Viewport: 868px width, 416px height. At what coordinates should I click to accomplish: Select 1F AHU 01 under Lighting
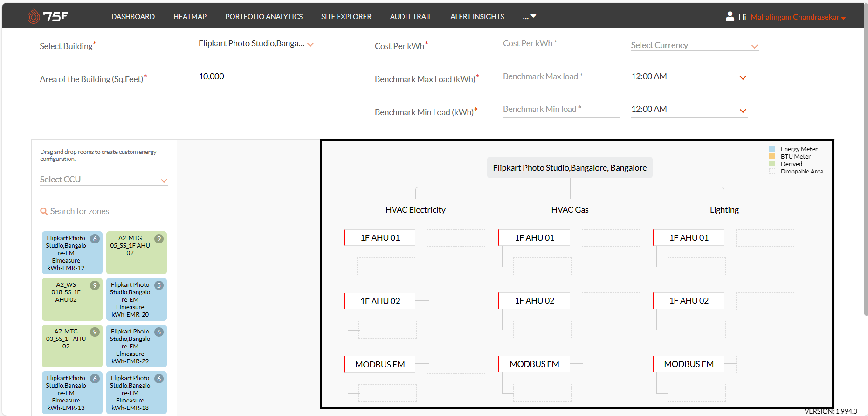(x=689, y=238)
